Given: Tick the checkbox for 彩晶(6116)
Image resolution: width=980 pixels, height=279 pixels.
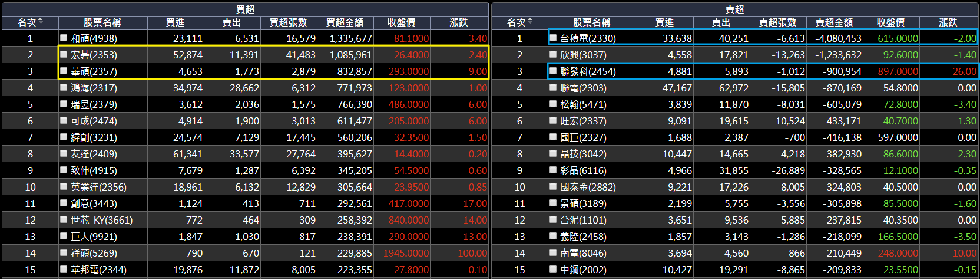Looking at the screenshot, I should pos(553,170).
